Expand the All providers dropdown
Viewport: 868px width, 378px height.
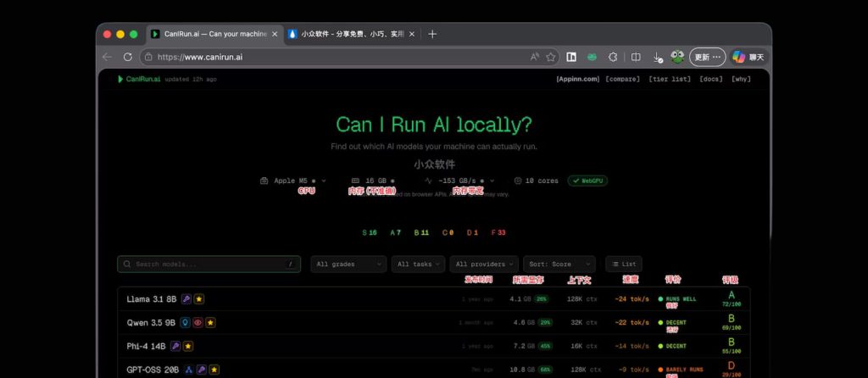point(483,264)
